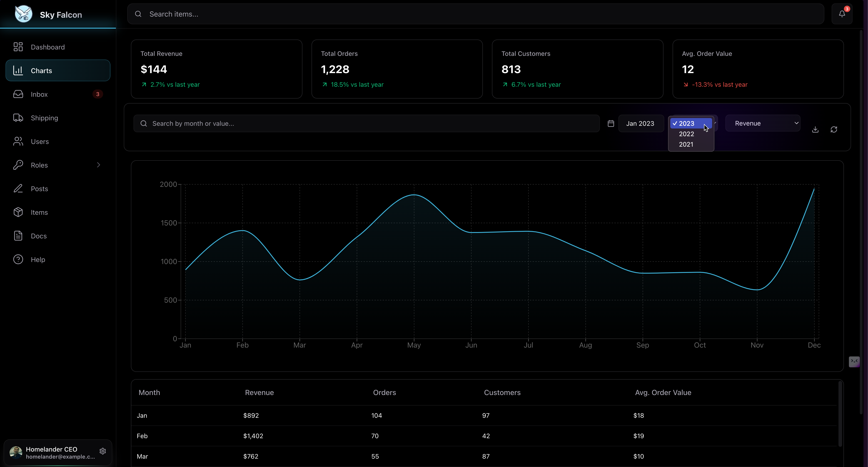Image resolution: width=868 pixels, height=467 pixels.
Task: Open account settings gear icon
Action: 103,451
